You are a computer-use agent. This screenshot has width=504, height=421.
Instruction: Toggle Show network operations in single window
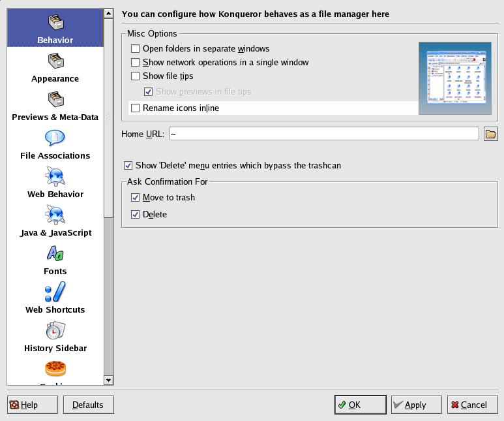coord(136,62)
